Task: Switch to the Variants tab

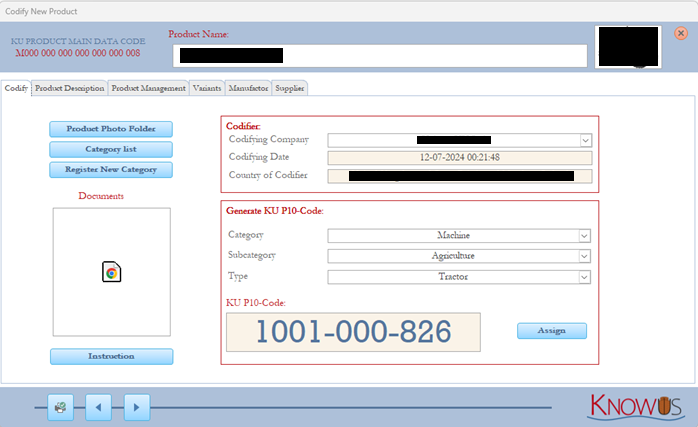Action: (207, 88)
